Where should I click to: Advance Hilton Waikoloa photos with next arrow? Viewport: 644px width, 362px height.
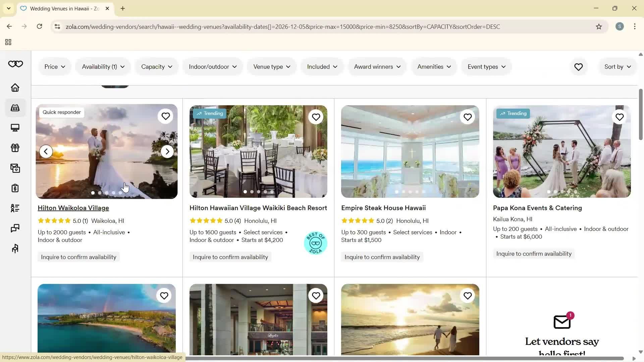(x=167, y=151)
